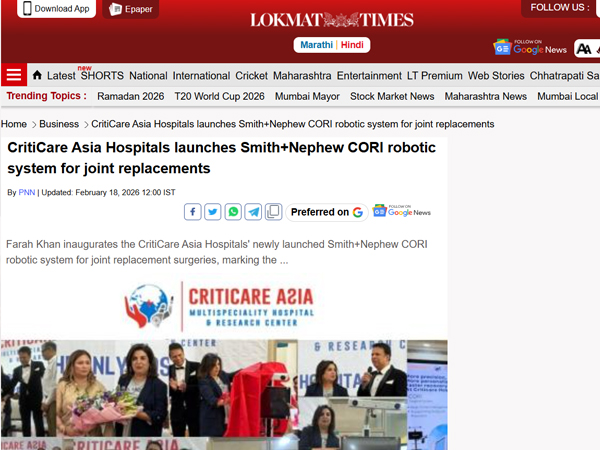This screenshot has height=450, width=600.
Task: Go to Entertainment section
Action: pyautogui.click(x=369, y=75)
